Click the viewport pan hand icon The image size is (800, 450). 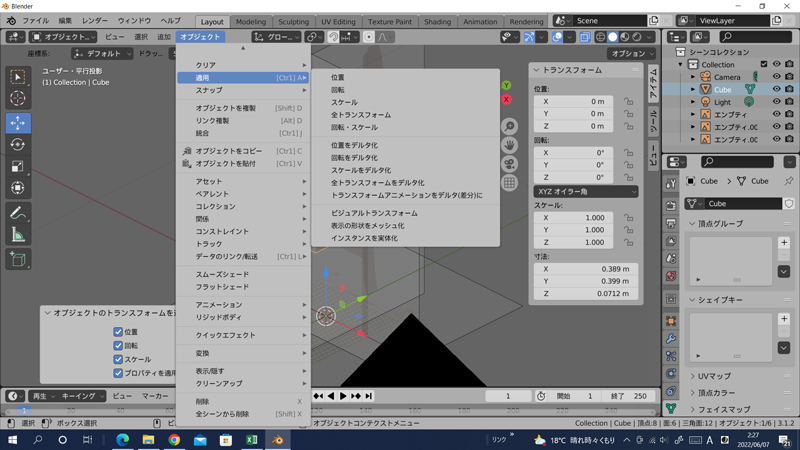coord(509,145)
